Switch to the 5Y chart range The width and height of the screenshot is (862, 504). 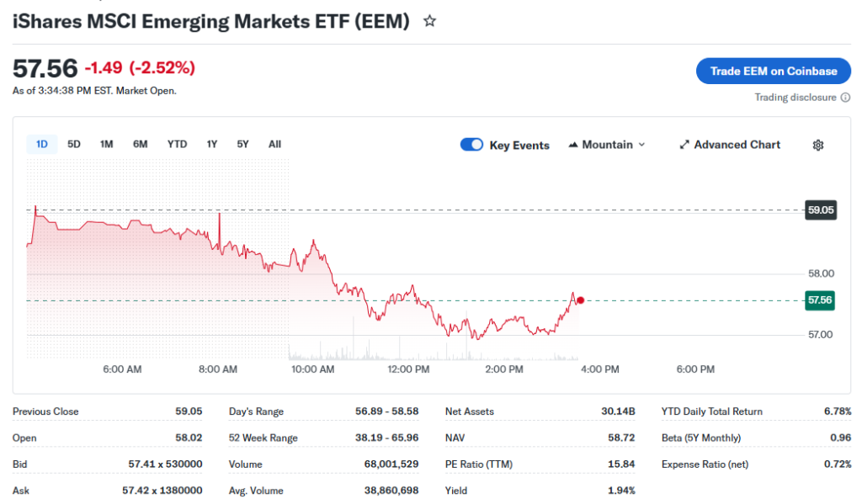[242, 144]
